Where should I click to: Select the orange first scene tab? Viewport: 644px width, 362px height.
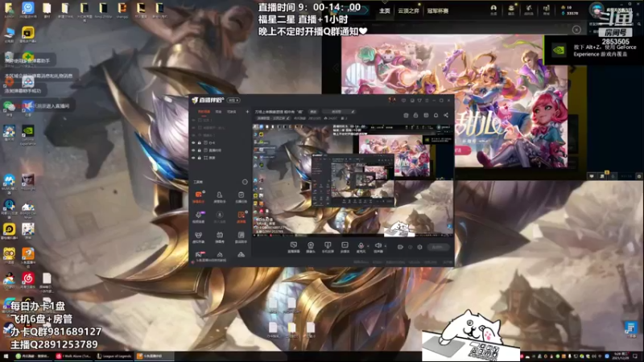pyautogui.click(x=204, y=112)
